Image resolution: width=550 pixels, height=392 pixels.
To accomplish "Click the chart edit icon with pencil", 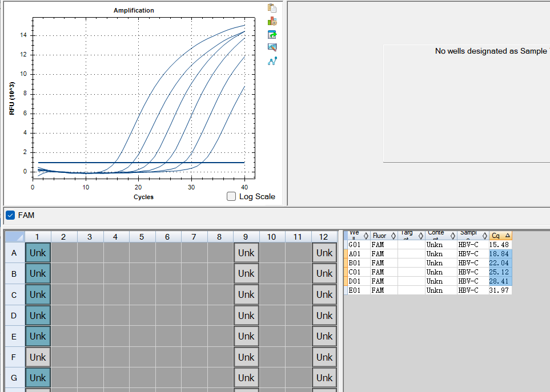I will (272, 47).
